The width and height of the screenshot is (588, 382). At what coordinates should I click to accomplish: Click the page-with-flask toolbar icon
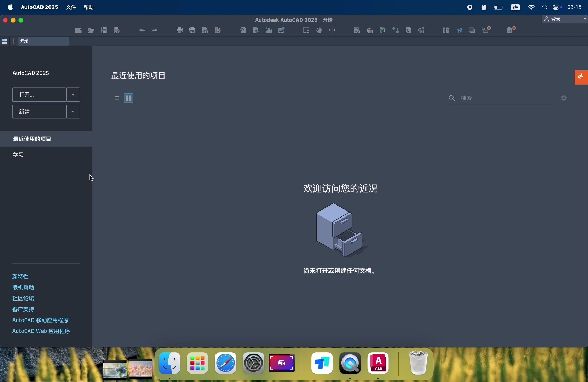409,30
